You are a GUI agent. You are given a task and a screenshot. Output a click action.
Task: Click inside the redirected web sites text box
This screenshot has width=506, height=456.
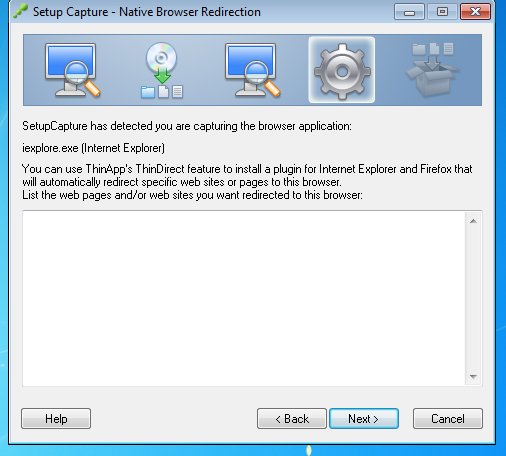(244, 298)
